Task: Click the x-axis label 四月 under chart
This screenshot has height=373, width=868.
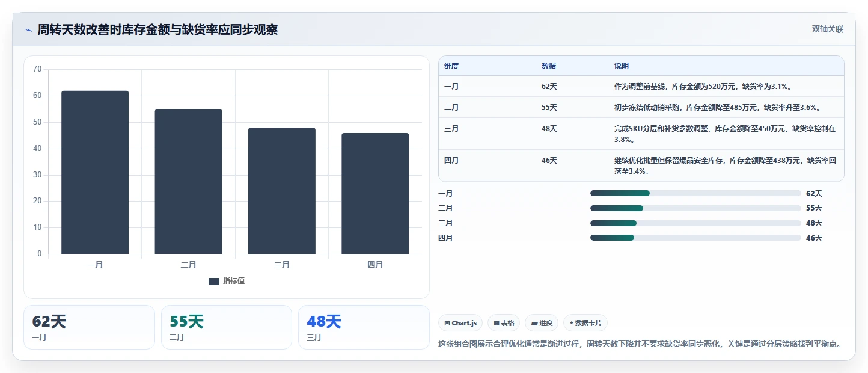Action: (375, 265)
